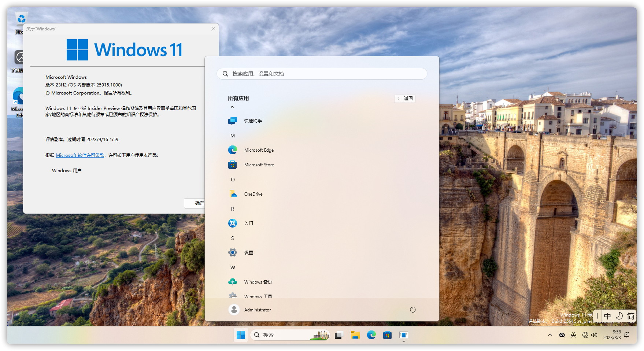The height and width of the screenshot is (351, 644).
Task: Open Quick Assist (快速助手) app
Action: pos(253,121)
